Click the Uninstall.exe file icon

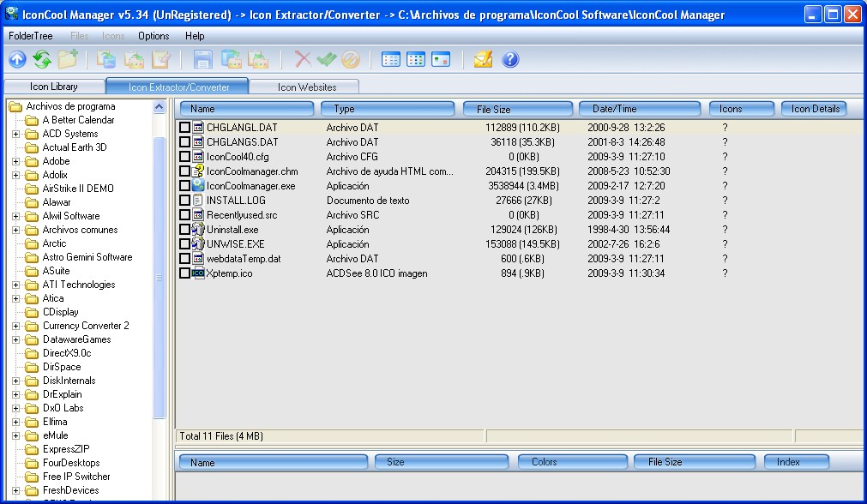(198, 230)
